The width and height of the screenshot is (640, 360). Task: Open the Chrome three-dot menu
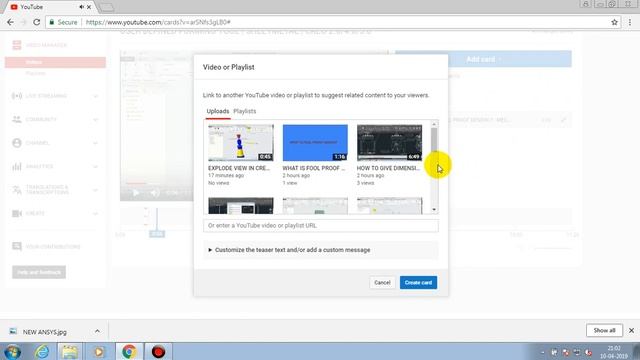630,22
